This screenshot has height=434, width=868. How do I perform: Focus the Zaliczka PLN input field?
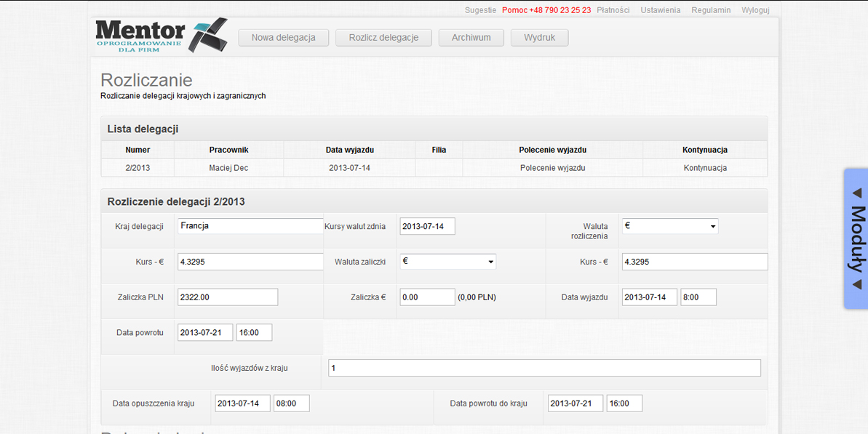coord(227,297)
